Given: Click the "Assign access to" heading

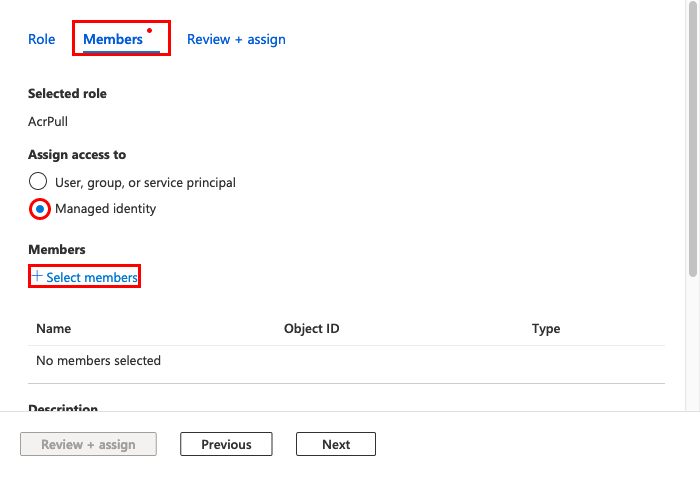Looking at the screenshot, I should [x=77, y=155].
